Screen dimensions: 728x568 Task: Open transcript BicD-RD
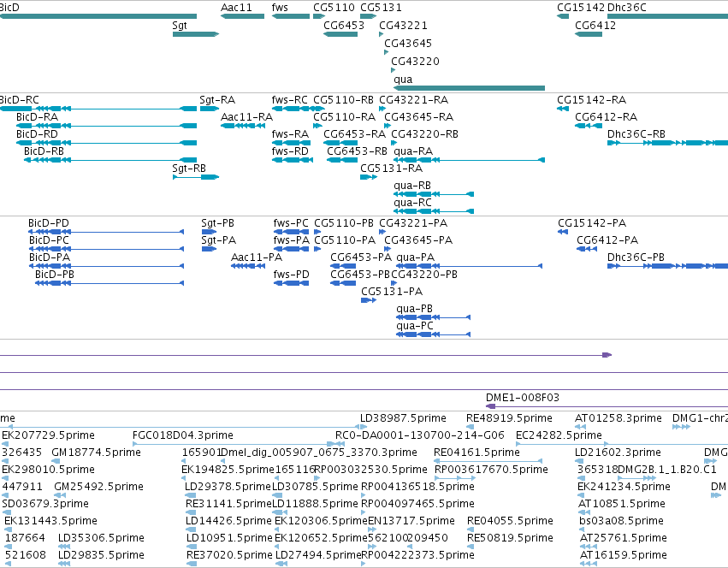click(37, 134)
